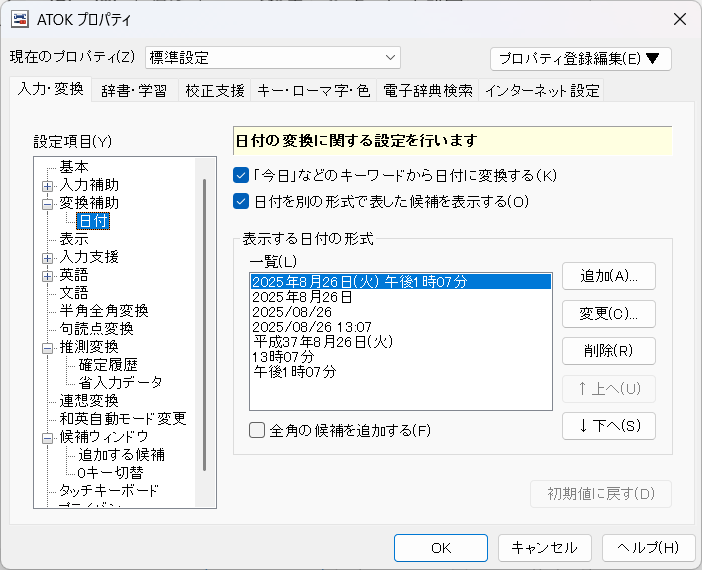The height and width of the screenshot is (570, 702).
Task: Select 入力補助 label in tree
Action: coord(89,185)
